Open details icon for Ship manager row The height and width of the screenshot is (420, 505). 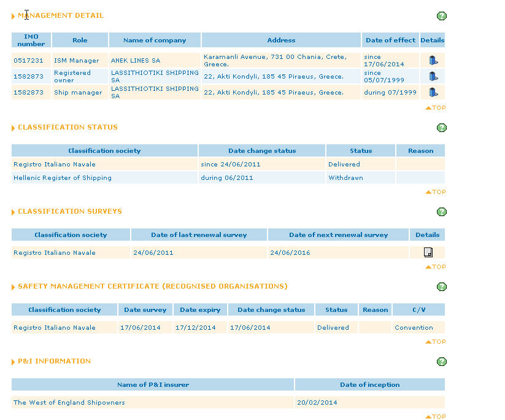(433, 93)
